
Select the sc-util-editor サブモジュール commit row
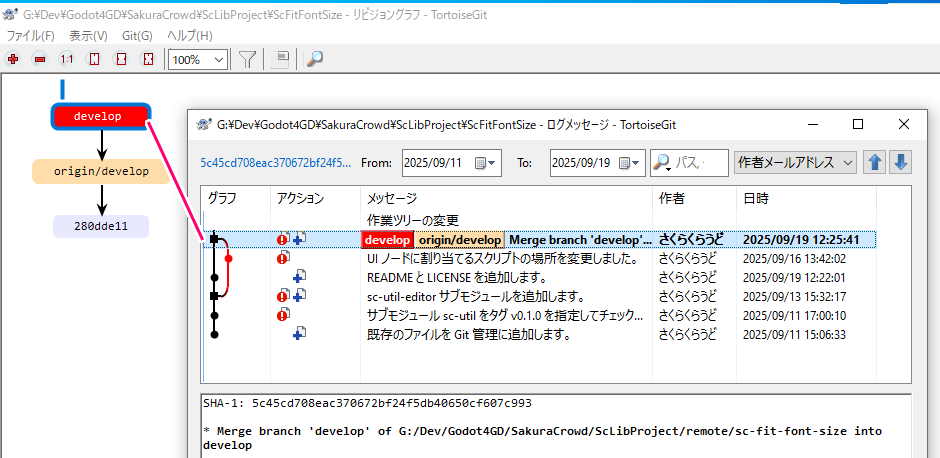click(x=540, y=297)
